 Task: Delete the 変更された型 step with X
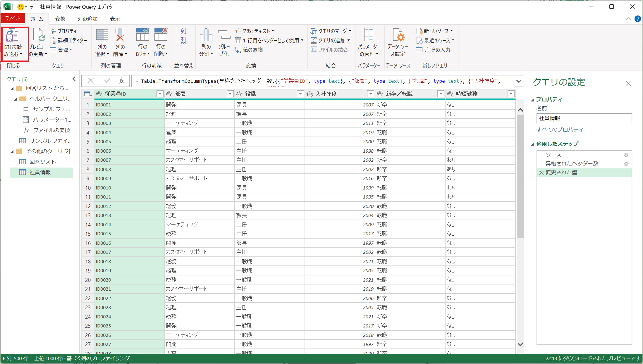(541, 172)
